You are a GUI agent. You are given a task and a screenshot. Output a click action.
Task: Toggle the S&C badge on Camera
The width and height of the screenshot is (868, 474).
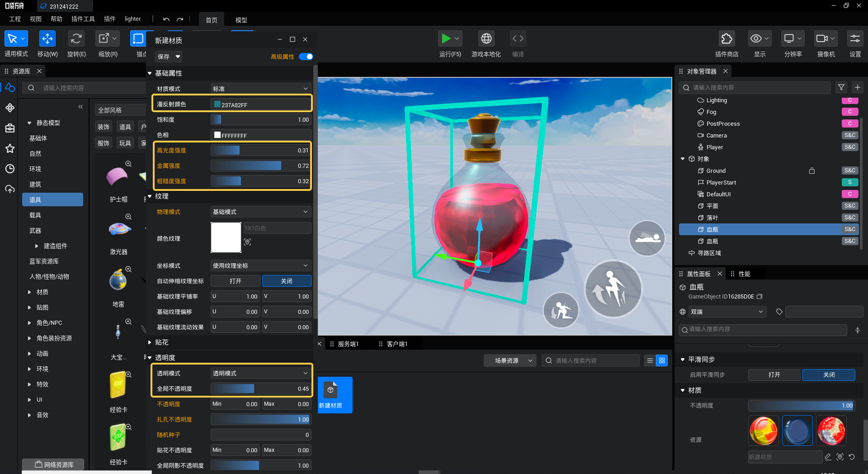click(850, 135)
